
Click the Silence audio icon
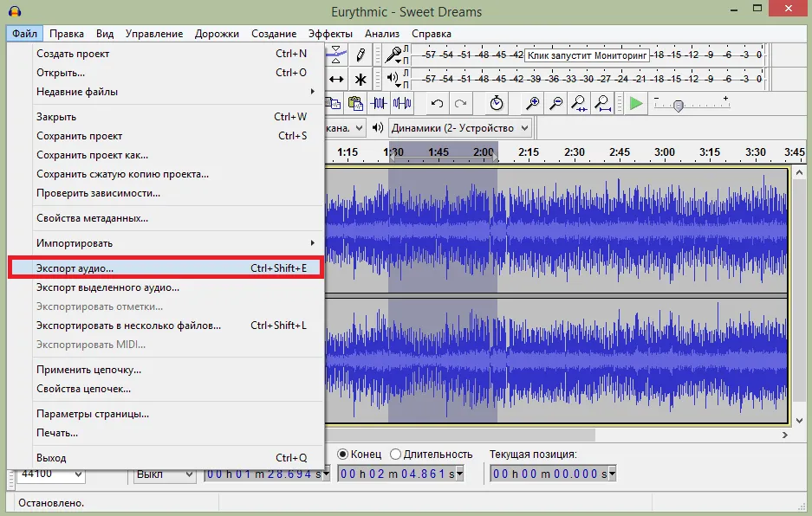coord(402,104)
